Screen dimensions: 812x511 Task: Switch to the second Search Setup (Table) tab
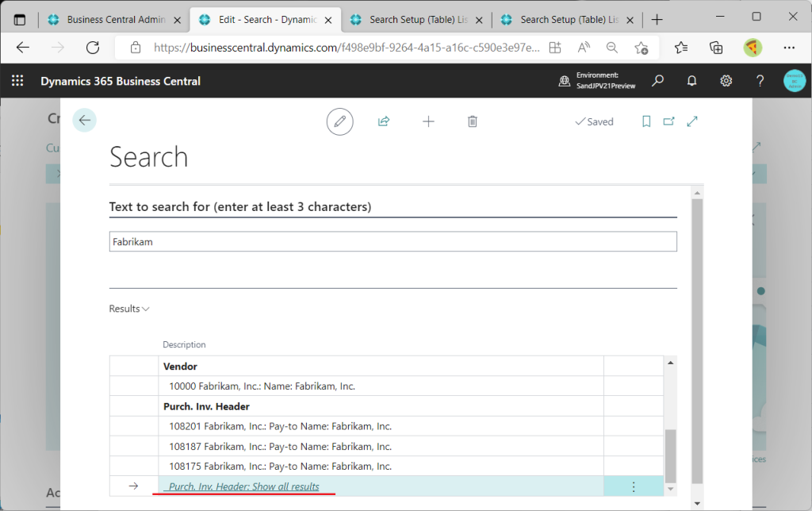[x=569, y=20]
